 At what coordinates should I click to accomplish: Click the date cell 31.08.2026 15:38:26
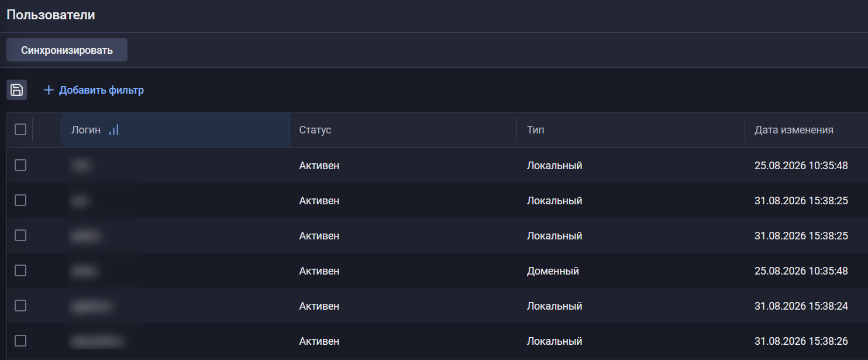tap(801, 341)
